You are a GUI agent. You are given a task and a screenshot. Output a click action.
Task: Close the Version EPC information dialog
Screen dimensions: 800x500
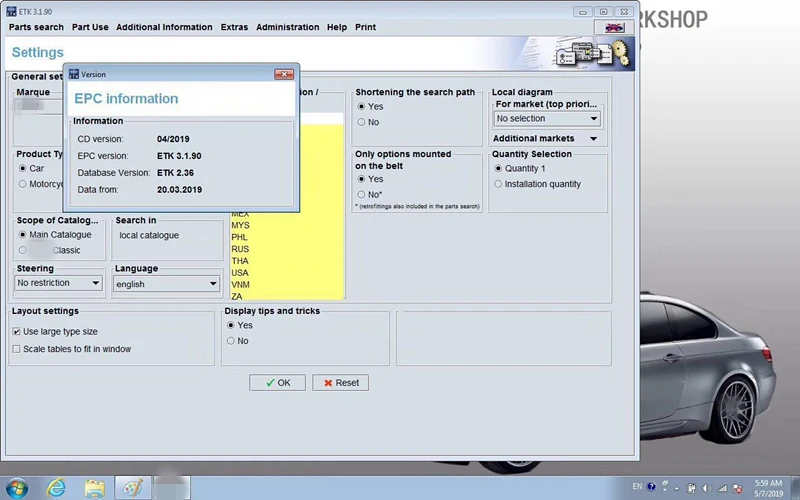284,74
